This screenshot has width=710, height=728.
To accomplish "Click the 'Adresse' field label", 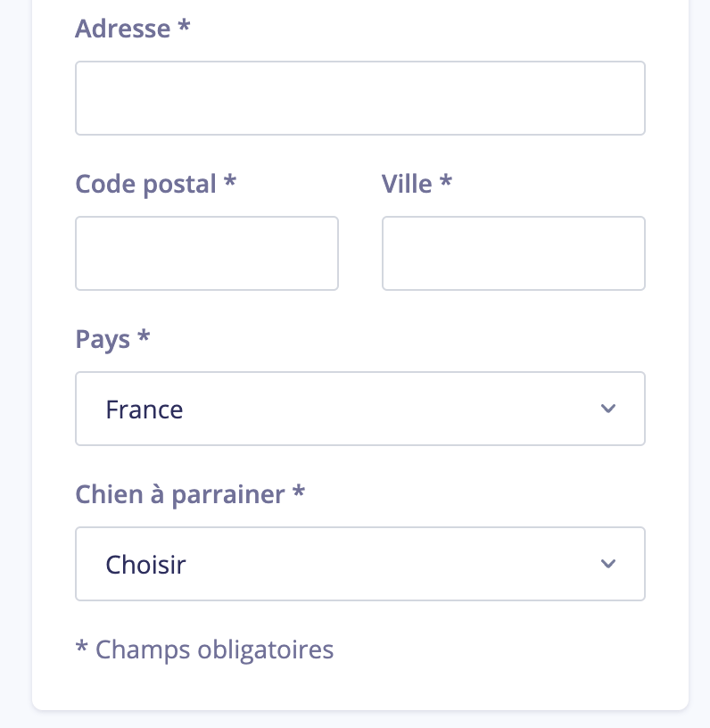I will pyautogui.click(x=122, y=29).
